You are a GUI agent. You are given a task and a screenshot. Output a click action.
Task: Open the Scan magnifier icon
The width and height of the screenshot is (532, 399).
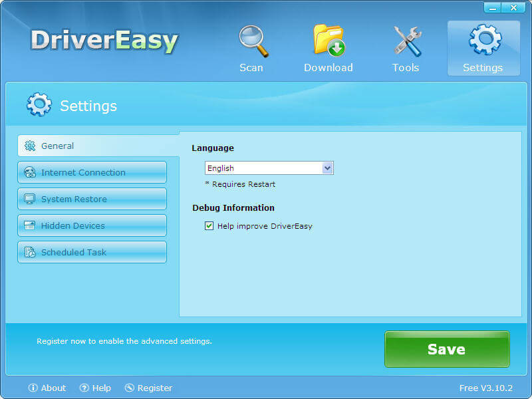pos(253,41)
